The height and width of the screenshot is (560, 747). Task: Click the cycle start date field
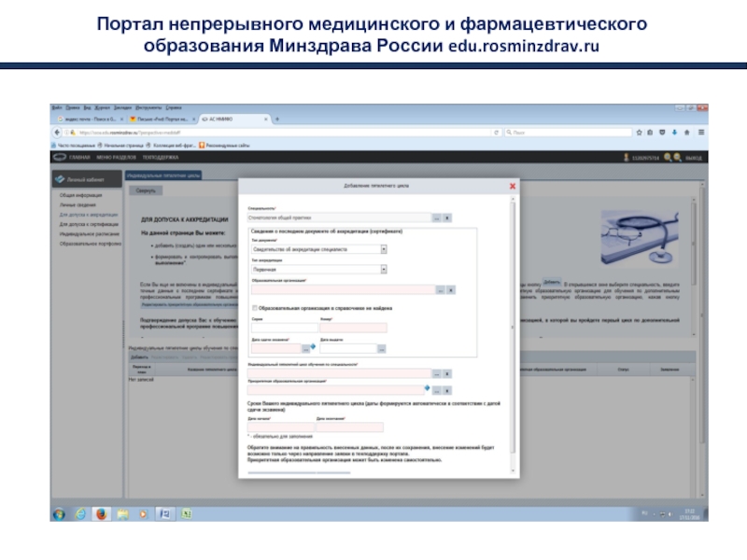click(x=281, y=427)
